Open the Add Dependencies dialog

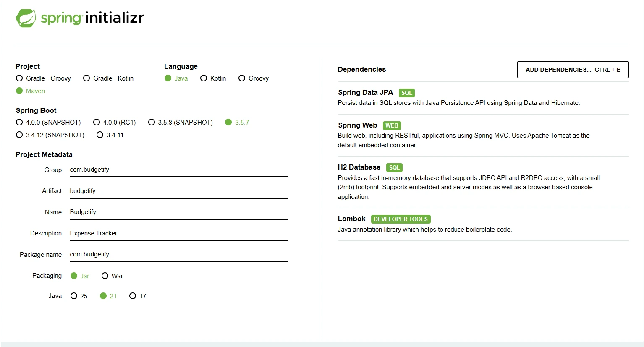(573, 70)
